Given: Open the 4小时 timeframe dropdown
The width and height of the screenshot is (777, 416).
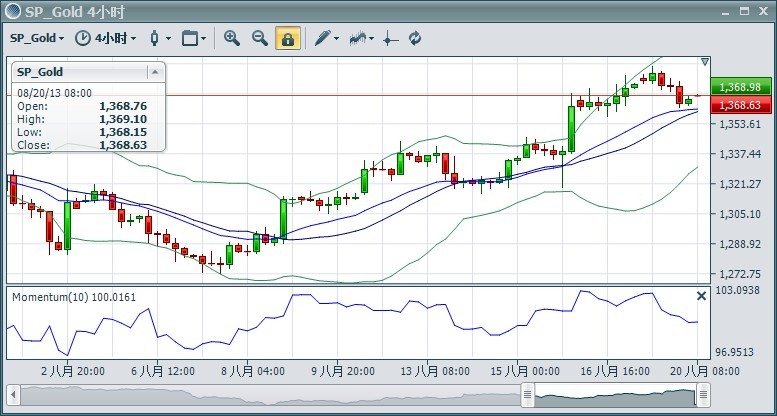Looking at the screenshot, I should [115, 38].
